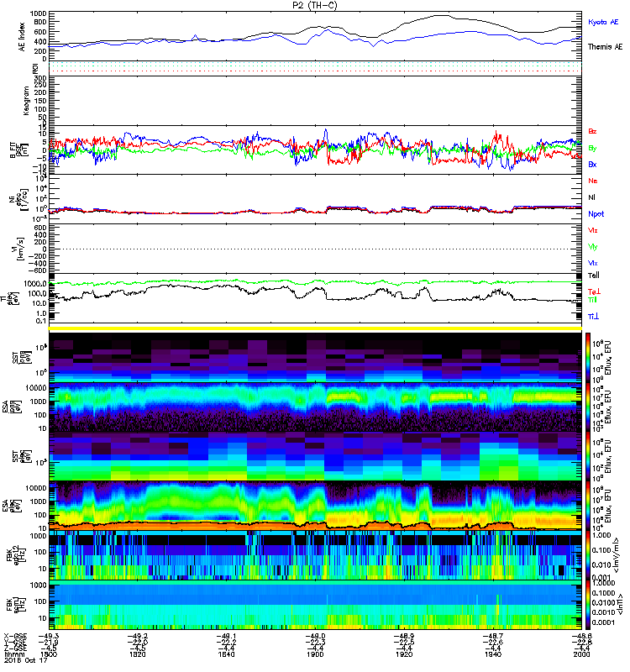
Task: Pick the green Viy legend label
Action: (x=592, y=247)
